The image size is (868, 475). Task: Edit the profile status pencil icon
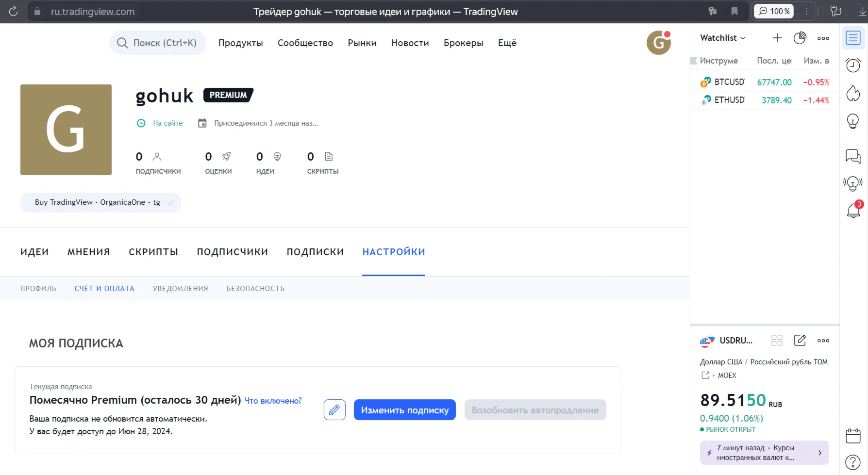[170, 203]
